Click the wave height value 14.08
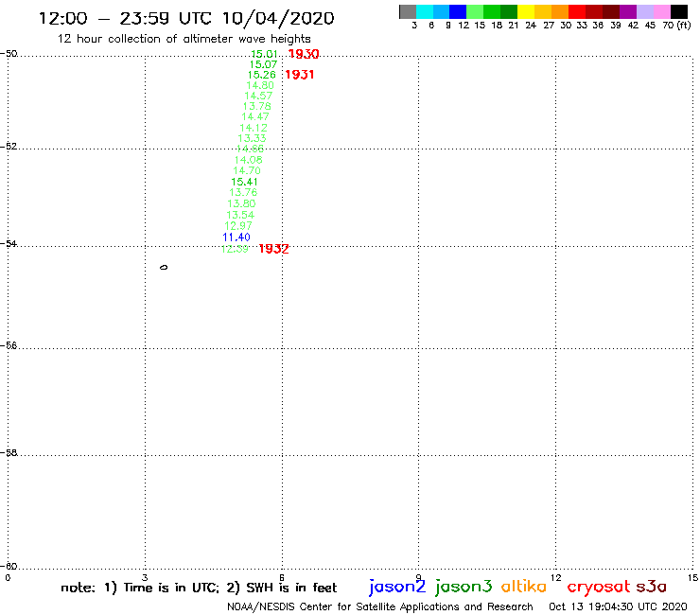Screen dimensions: 700x615 pos(248,160)
